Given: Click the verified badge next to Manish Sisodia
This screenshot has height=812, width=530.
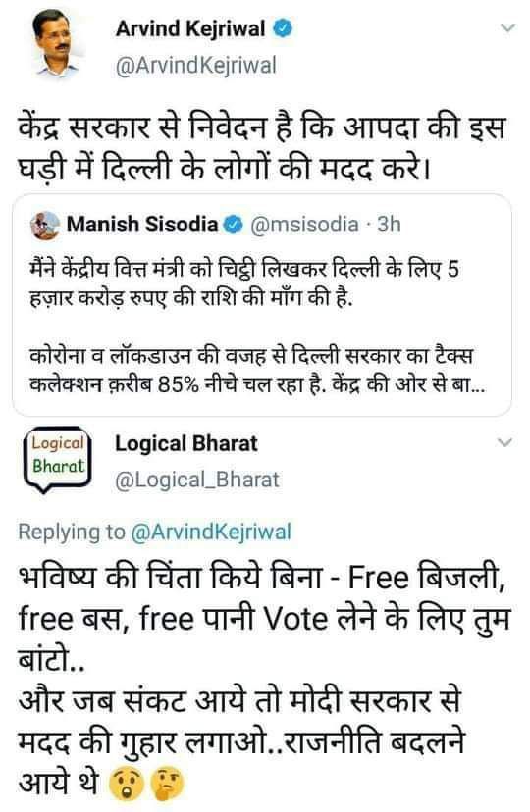Looking at the screenshot, I should point(234,225).
